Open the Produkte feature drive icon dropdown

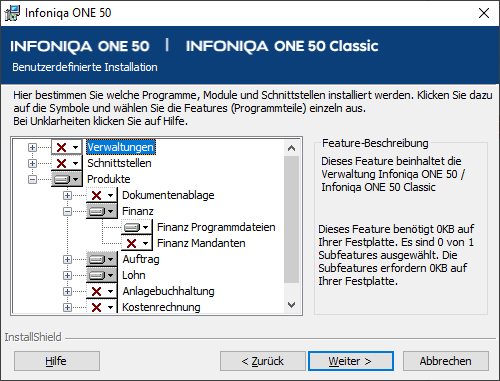[67, 179]
